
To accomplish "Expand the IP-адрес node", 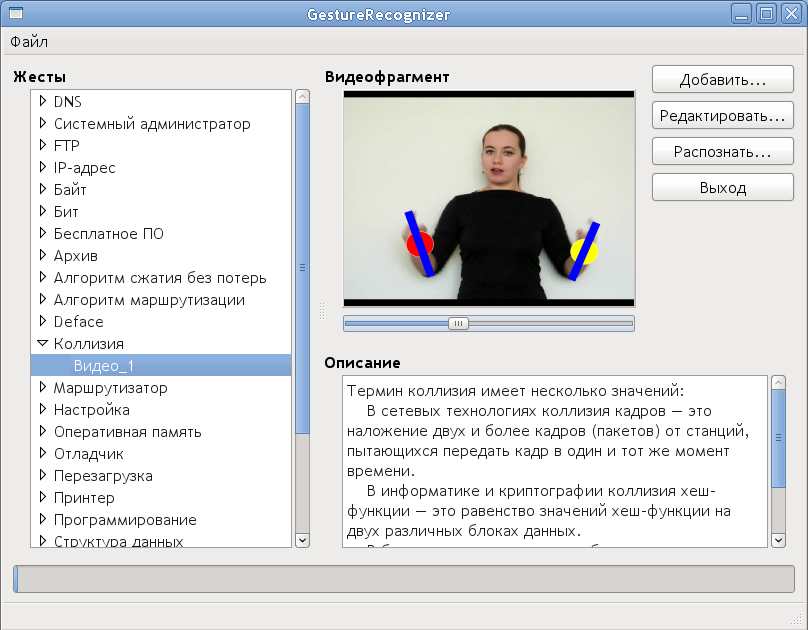I will [43, 167].
